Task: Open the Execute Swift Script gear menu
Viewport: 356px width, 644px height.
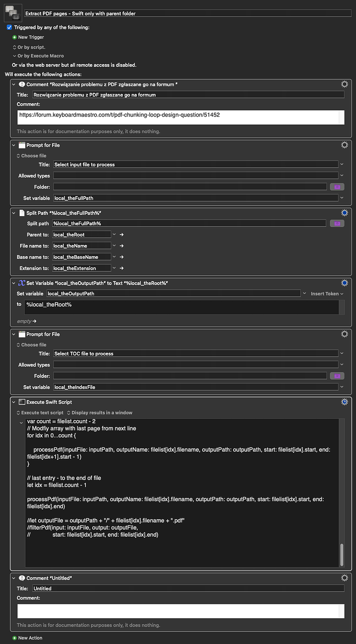Action: point(344,402)
